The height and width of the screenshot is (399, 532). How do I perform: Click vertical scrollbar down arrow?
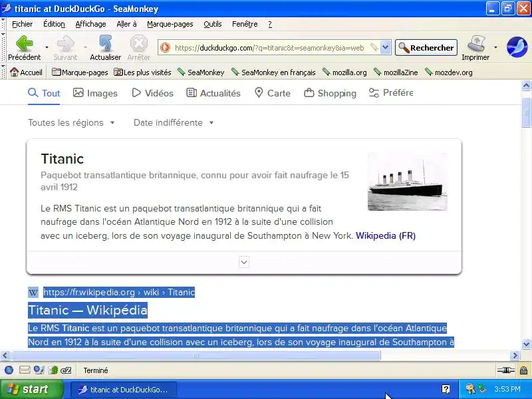tap(526, 344)
